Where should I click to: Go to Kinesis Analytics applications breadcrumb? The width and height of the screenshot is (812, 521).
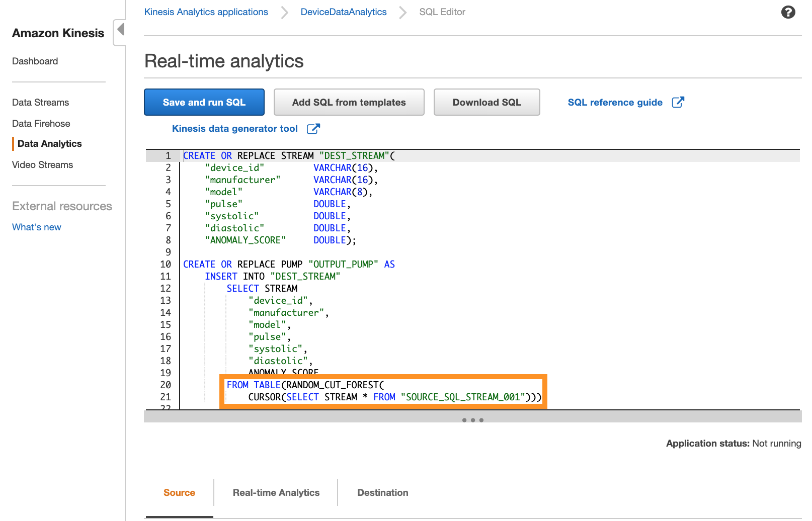[206, 12]
